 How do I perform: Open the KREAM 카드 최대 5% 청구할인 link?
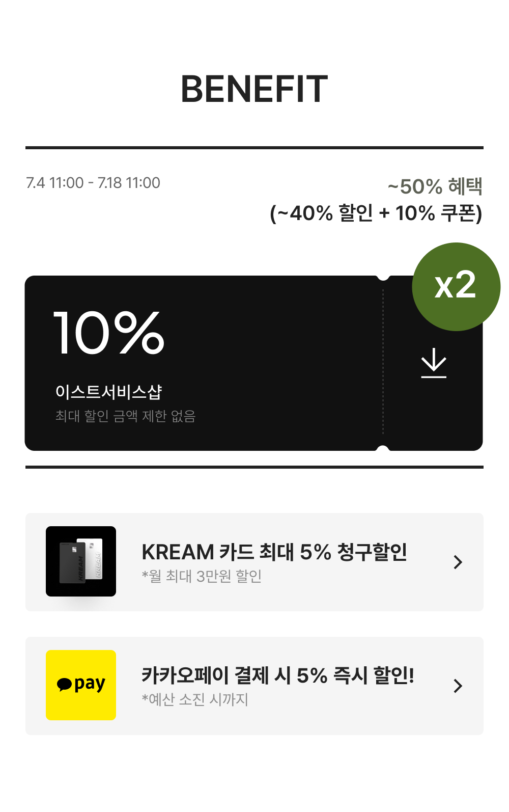pyautogui.click(x=274, y=552)
